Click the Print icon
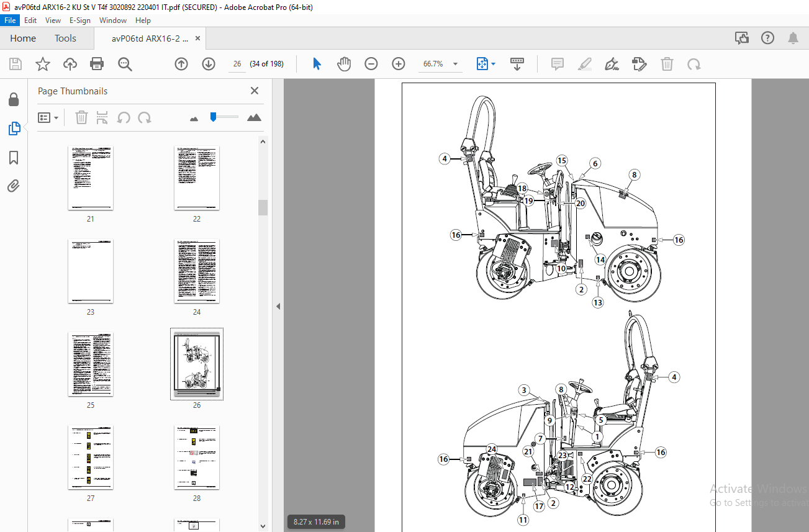 (97, 64)
